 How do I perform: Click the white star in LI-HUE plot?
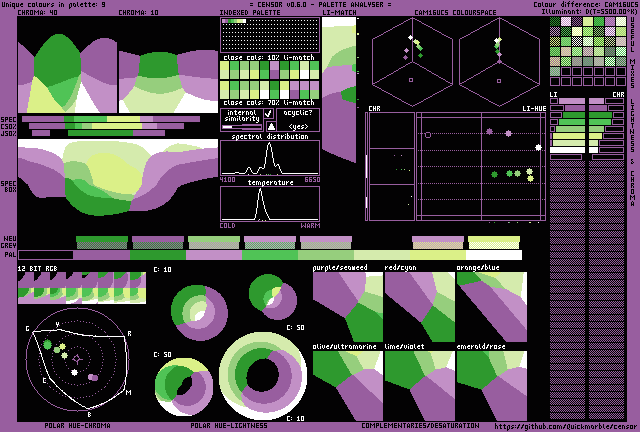coord(539,147)
